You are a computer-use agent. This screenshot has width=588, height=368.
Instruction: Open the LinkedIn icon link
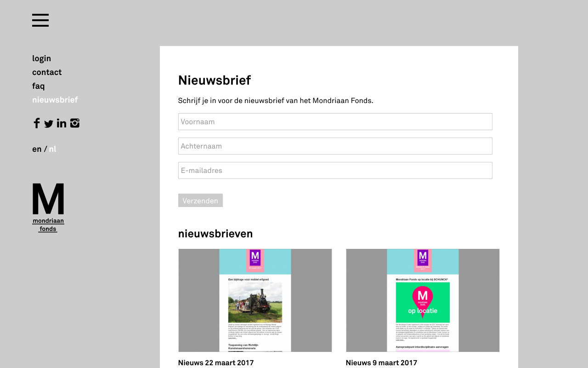tap(62, 123)
